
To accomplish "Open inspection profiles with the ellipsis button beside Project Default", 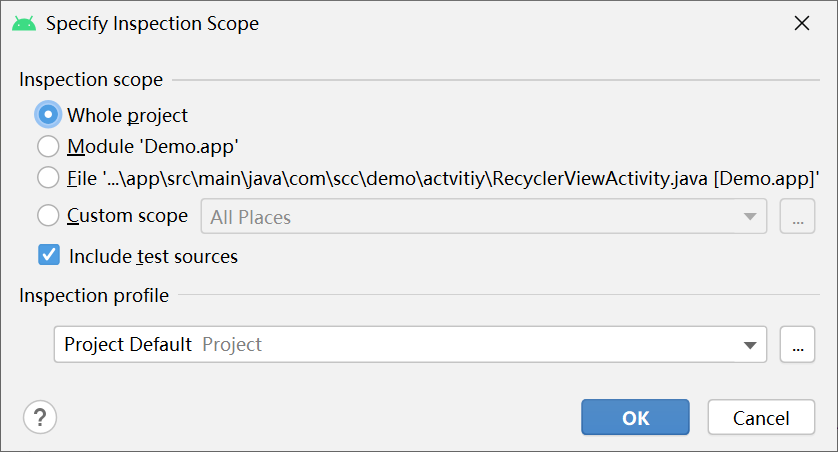I will pos(797,345).
